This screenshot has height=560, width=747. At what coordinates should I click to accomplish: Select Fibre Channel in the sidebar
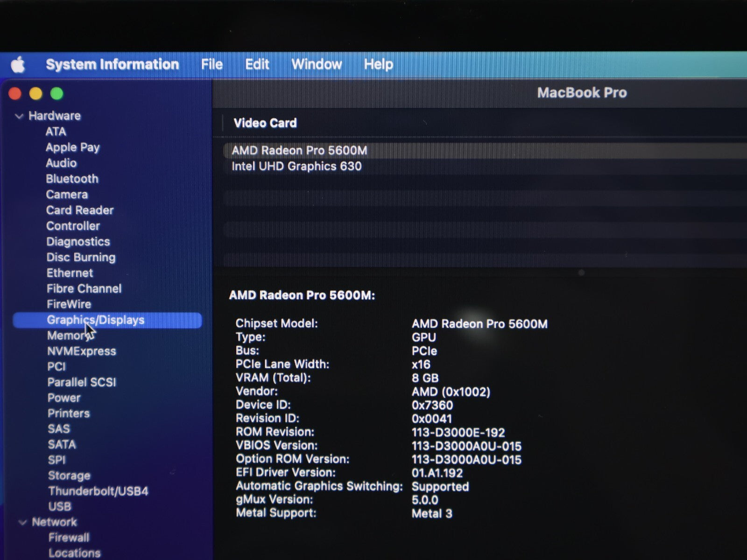pyautogui.click(x=84, y=288)
